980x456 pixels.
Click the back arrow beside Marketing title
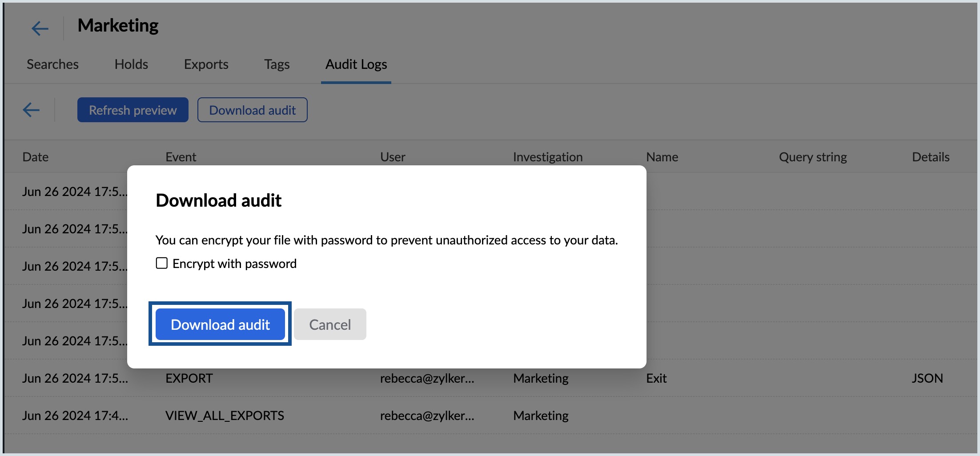click(x=40, y=28)
